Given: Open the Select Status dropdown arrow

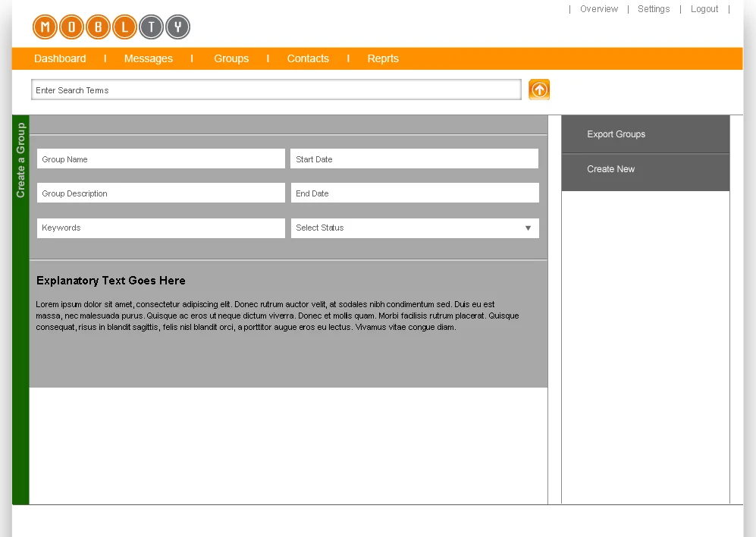Looking at the screenshot, I should (x=528, y=228).
